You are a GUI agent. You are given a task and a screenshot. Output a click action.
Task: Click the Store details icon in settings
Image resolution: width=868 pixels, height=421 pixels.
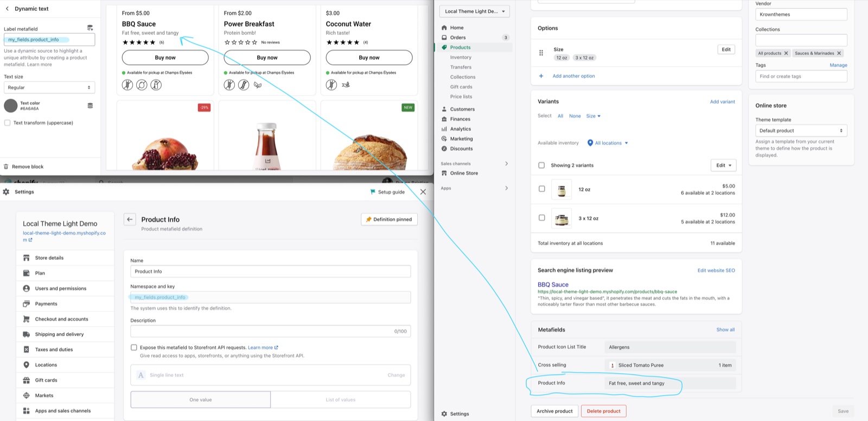click(x=26, y=258)
